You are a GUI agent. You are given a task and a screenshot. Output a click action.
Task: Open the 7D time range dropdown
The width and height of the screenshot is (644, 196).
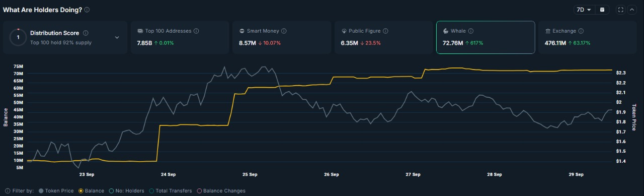pos(584,10)
